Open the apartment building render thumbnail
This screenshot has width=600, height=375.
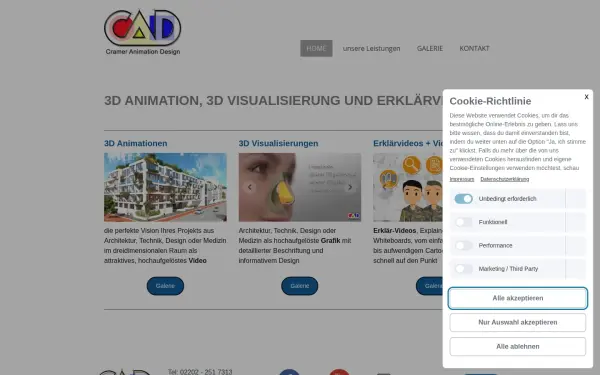tap(165, 187)
